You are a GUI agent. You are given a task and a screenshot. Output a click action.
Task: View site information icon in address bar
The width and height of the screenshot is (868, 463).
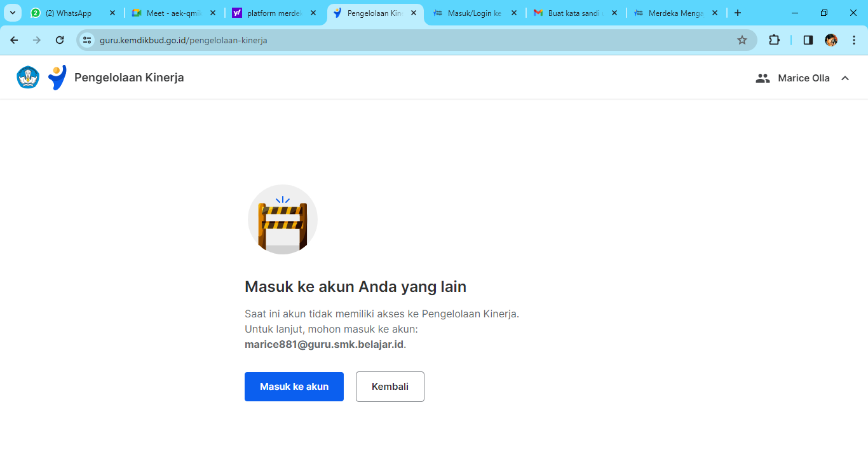pos(88,40)
